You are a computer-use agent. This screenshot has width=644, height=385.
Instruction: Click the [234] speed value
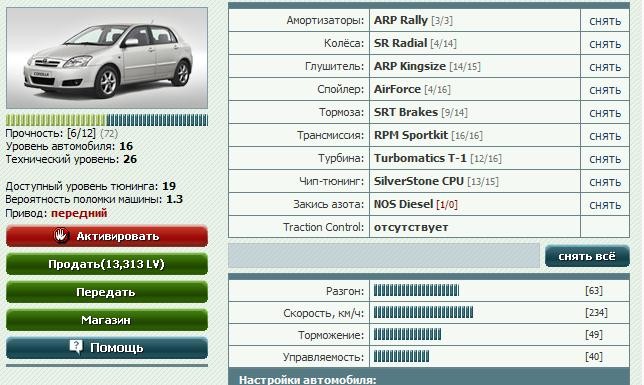coord(596,312)
